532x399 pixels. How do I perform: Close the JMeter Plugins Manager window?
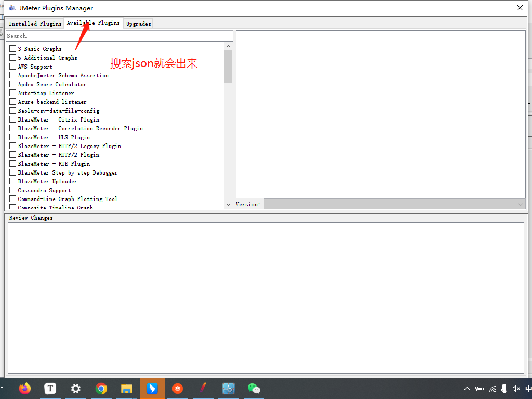(x=520, y=8)
